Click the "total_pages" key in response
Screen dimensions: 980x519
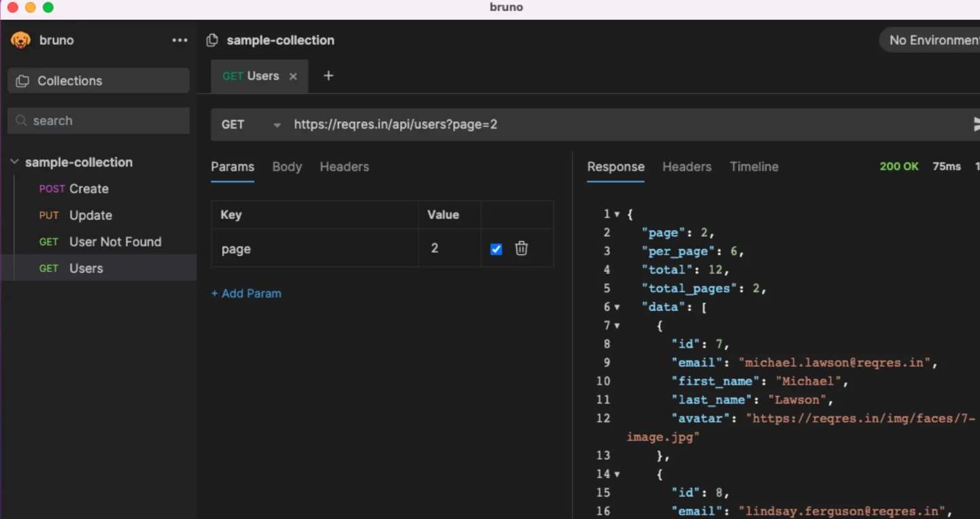pos(690,288)
